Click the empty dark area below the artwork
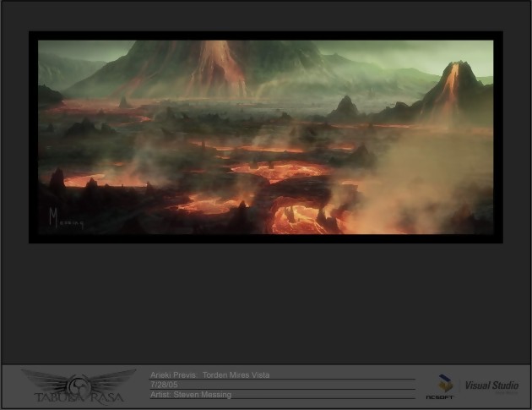 coord(266,304)
